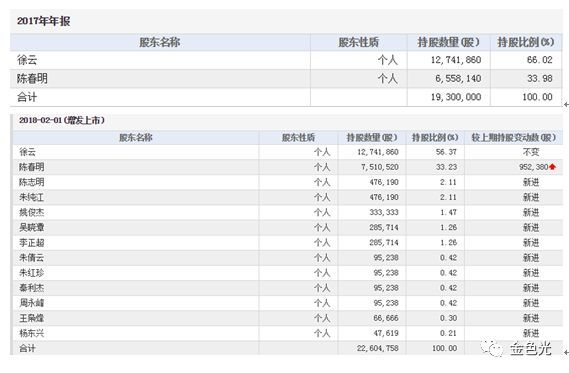Select '股东名称' header in 2018-02-01 table
Image resolution: width=569 pixels, height=373 pixels.
[x=136, y=138]
